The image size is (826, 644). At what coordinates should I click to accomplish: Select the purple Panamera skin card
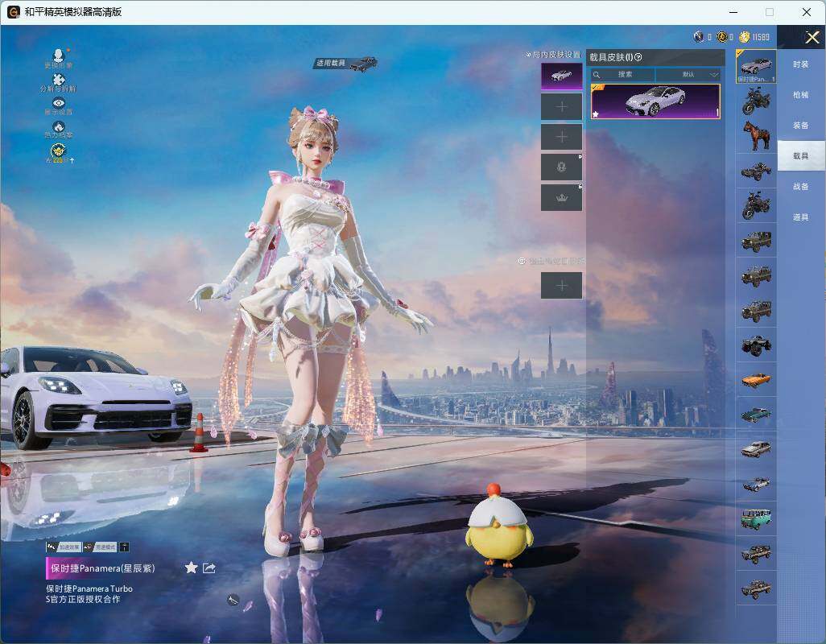click(x=655, y=101)
